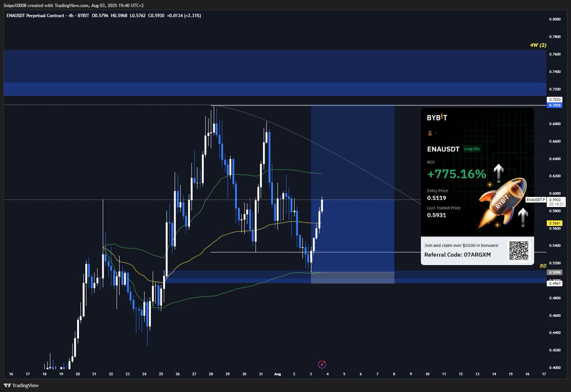The width and height of the screenshot is (571, 392).
Task: Click the 0.4400 price axis level
Action: click(554, 333)
